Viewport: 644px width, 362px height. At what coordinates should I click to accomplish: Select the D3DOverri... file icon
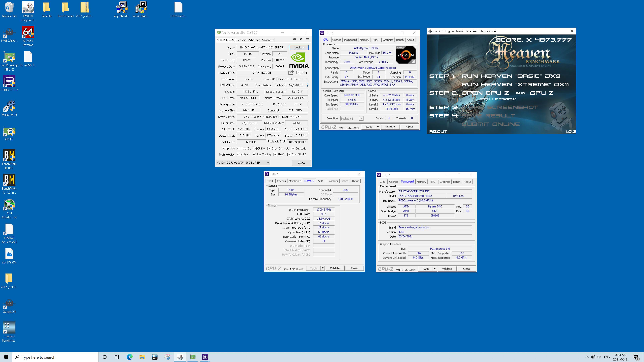pos(178,10)
